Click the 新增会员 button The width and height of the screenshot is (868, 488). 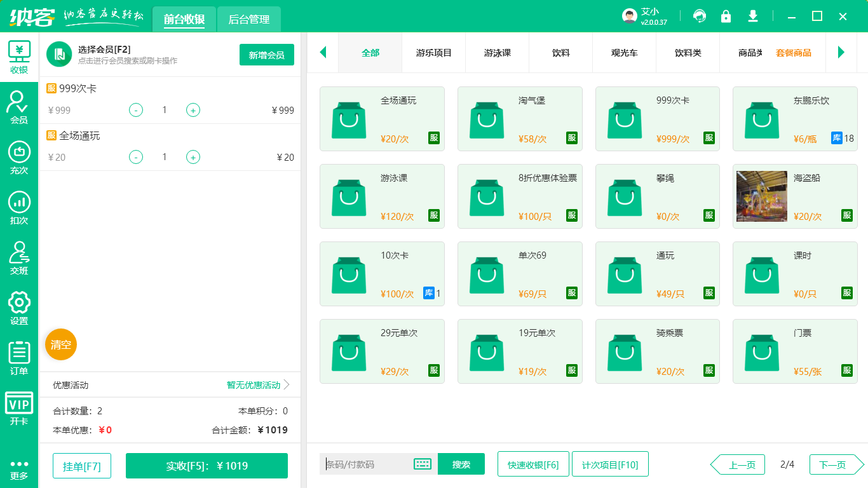tap(266, 55)
